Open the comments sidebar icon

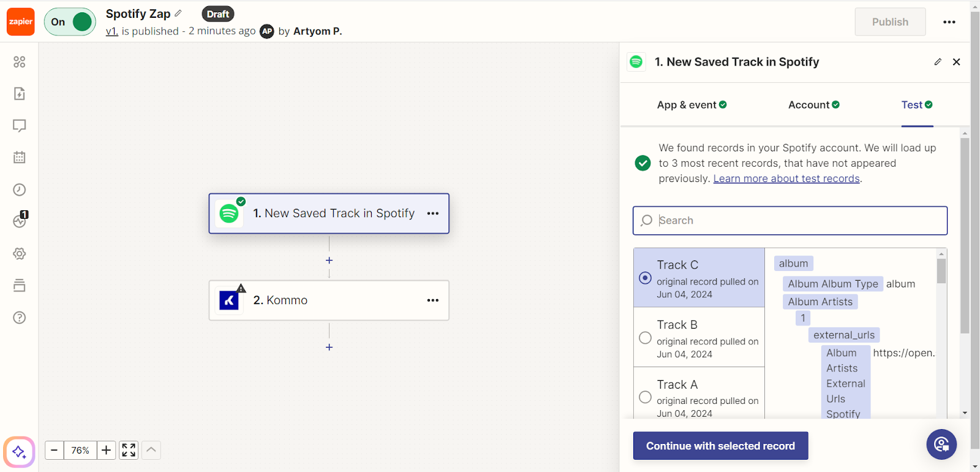click(x=20, y=126)
